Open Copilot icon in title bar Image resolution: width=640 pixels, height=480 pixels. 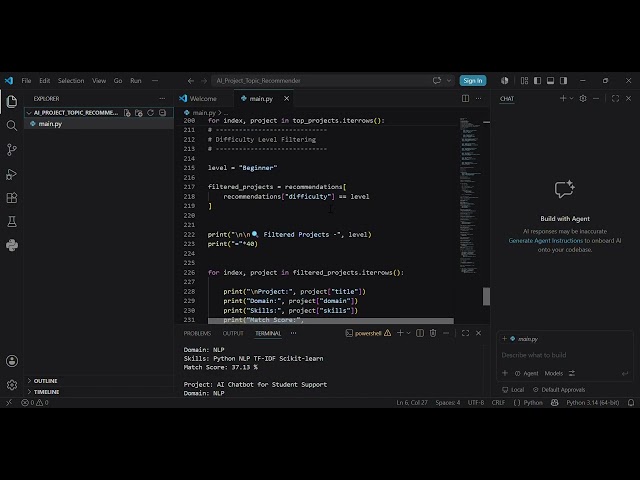pos(505,80)
